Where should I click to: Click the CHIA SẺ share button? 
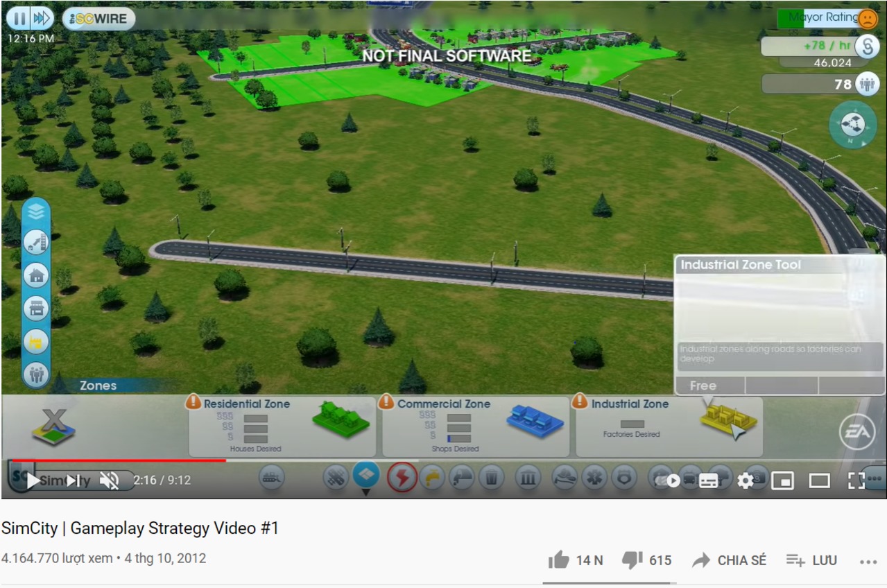point(729,560)
